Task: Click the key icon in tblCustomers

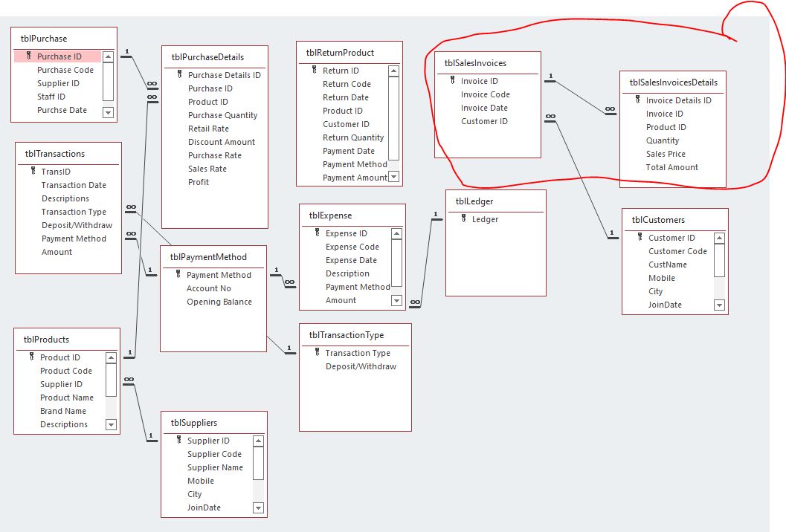Action: coord(640,237)
